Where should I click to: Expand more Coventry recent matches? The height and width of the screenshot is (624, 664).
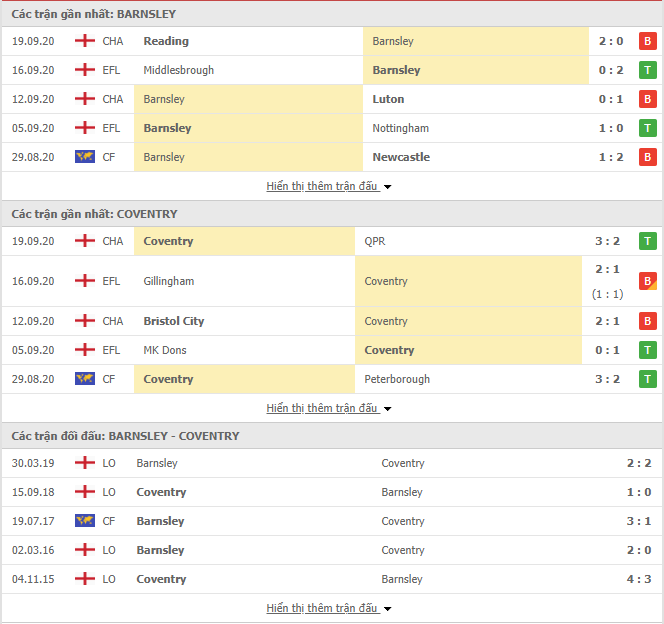coord(329,408)
